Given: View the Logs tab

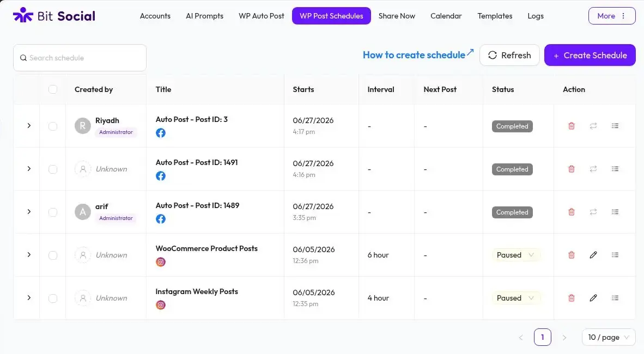Looking at the screenshot, I should [536, 16].
